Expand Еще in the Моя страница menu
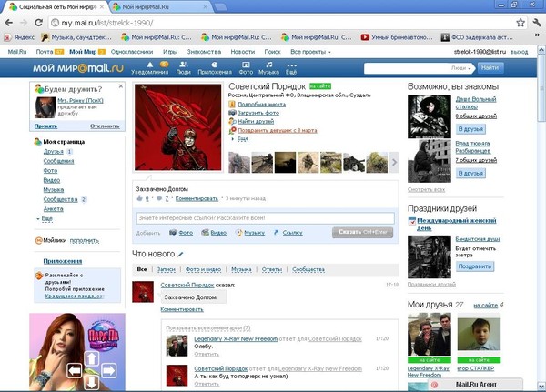 46,218
